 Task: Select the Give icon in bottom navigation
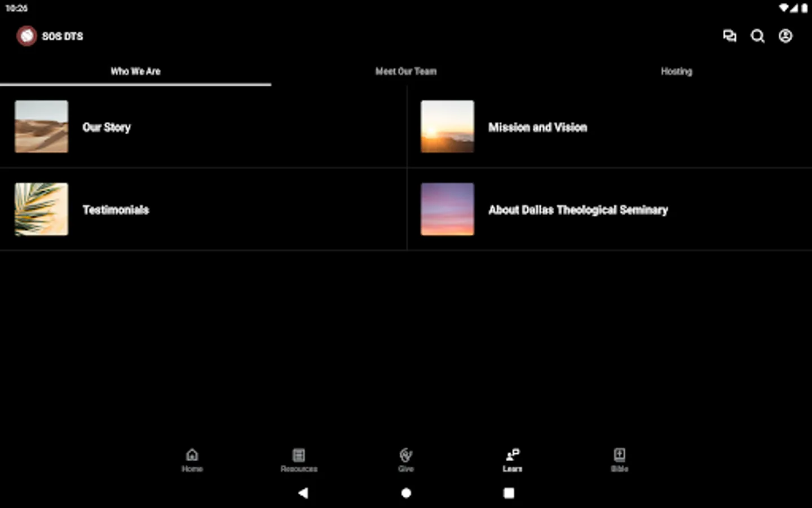(405, 459)
